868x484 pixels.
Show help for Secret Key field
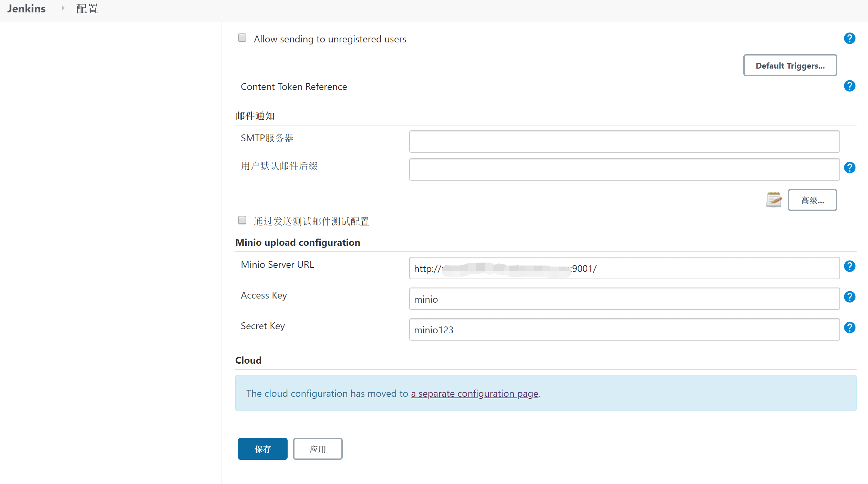849,327
